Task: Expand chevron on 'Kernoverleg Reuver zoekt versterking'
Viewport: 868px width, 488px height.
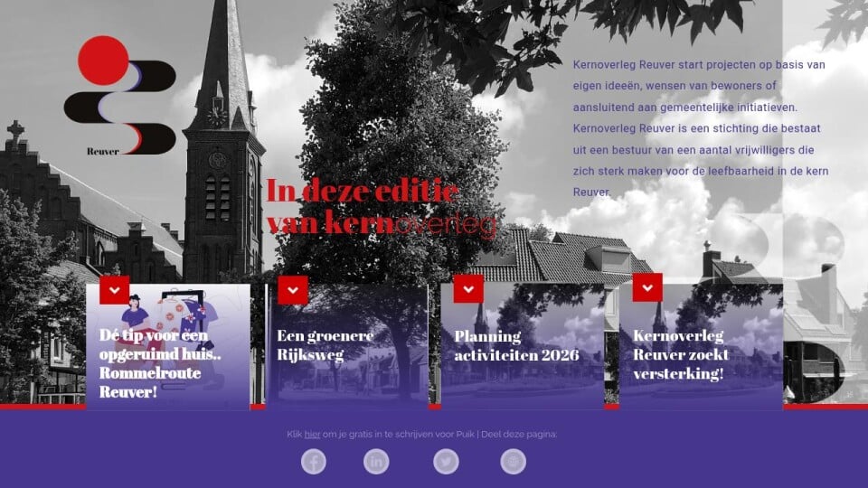Action: point(647,287)
